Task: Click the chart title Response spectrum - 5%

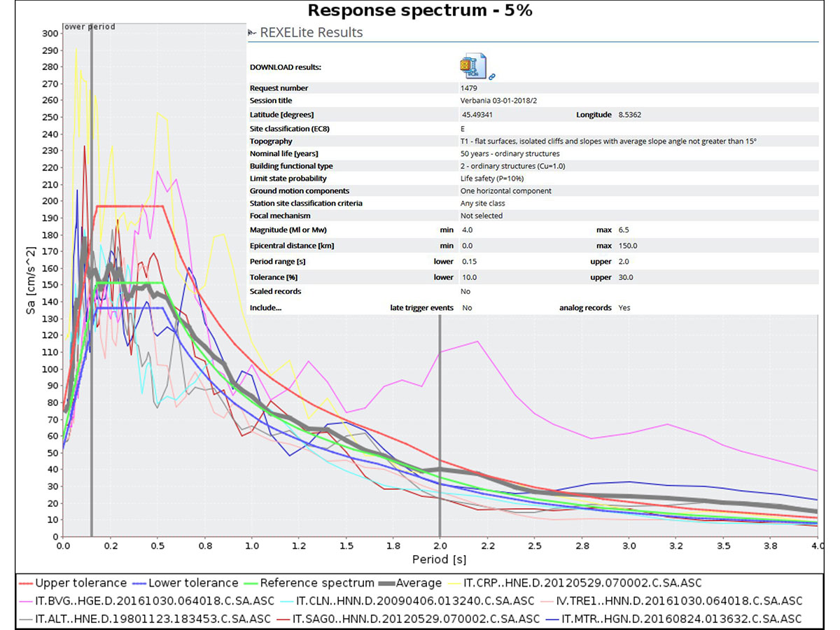Action: coord(421,10)
